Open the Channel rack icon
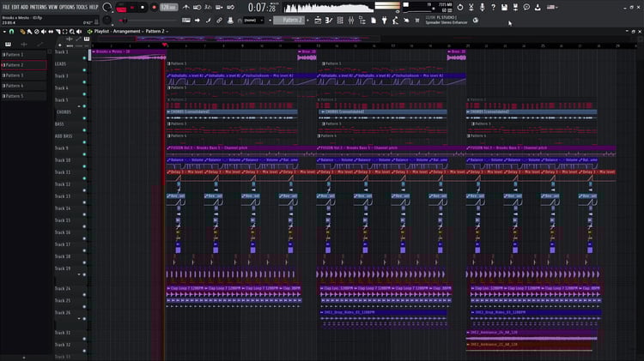Screen dimensions: 644x361 pyautogui.click(x=340, y=20)
